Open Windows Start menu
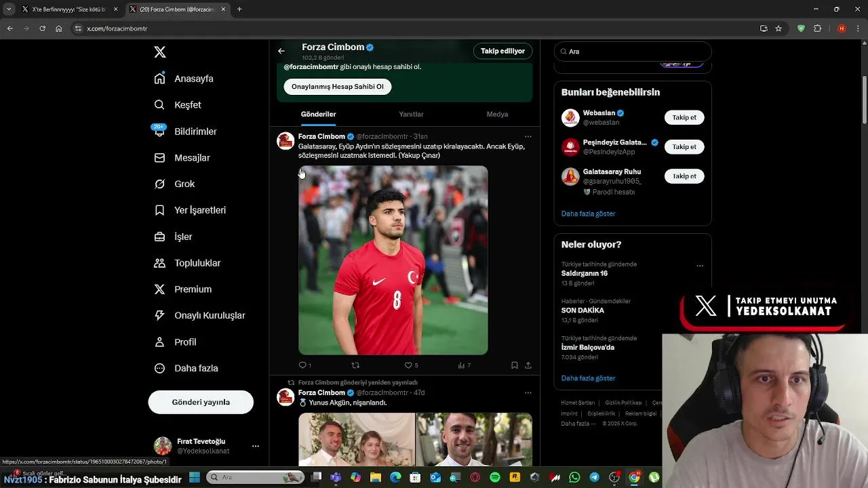The image size is (868, 488). pos(195,478)
